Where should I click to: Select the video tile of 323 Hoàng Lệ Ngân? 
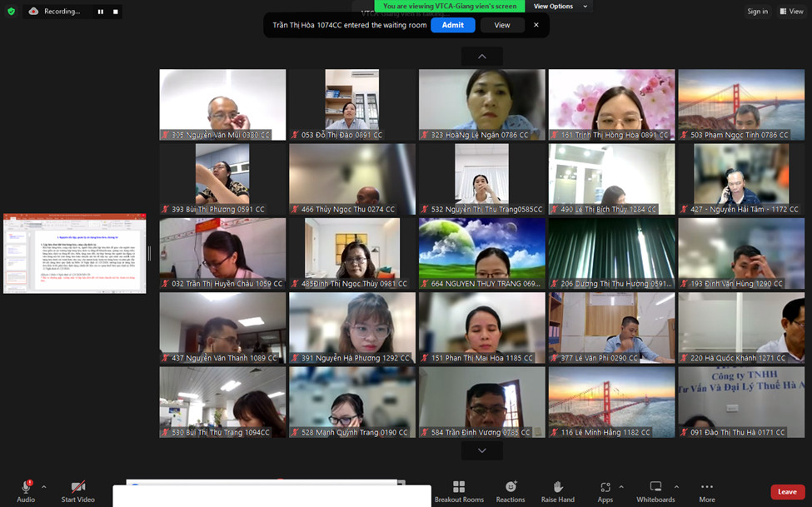482,105
